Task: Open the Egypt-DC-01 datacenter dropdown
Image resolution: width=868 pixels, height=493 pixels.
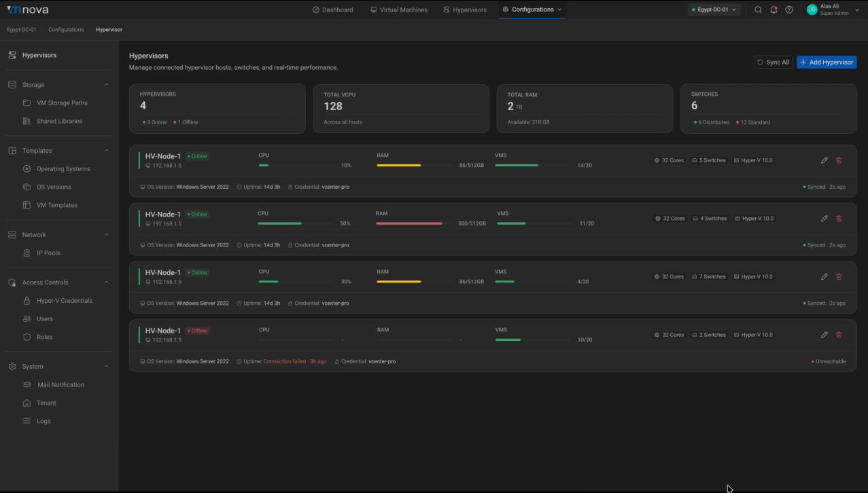Action: pos(714,10)
